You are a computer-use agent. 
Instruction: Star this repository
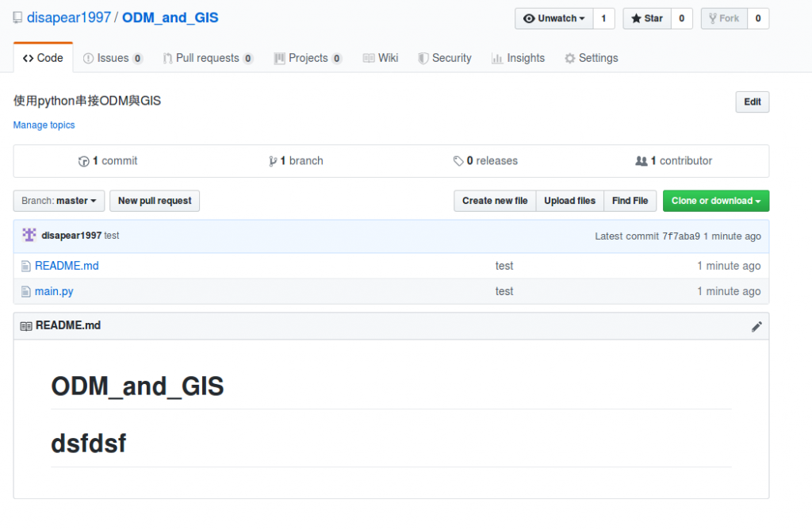[x=647, y=19]
